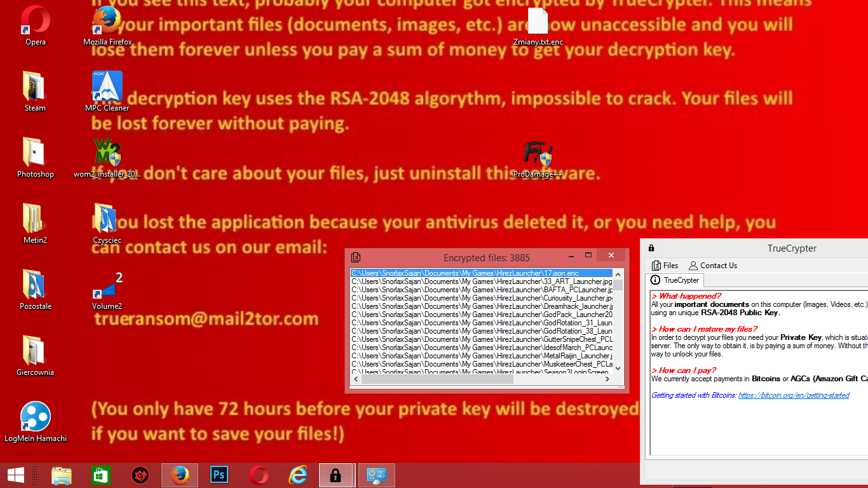This screenshot has width=868, height=488.
Task: Open the Pozostale folder on desktop
Action: click(x=35, y=290)
